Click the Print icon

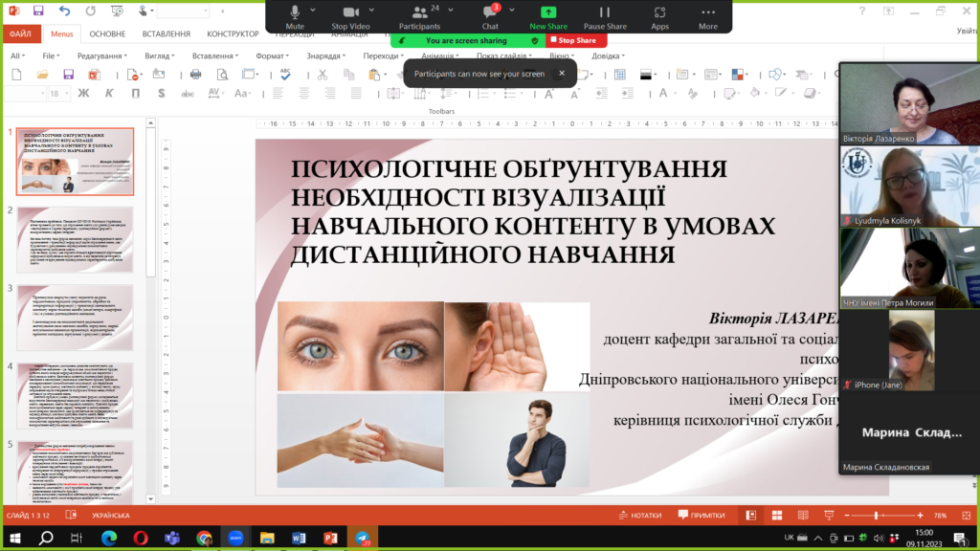click(195, 75)
